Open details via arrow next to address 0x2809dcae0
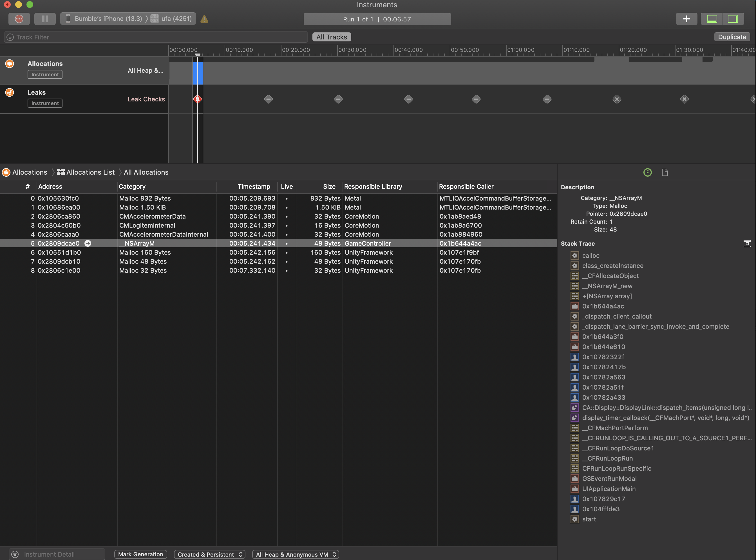The image size is (756, 560). (x=88, y=243)
